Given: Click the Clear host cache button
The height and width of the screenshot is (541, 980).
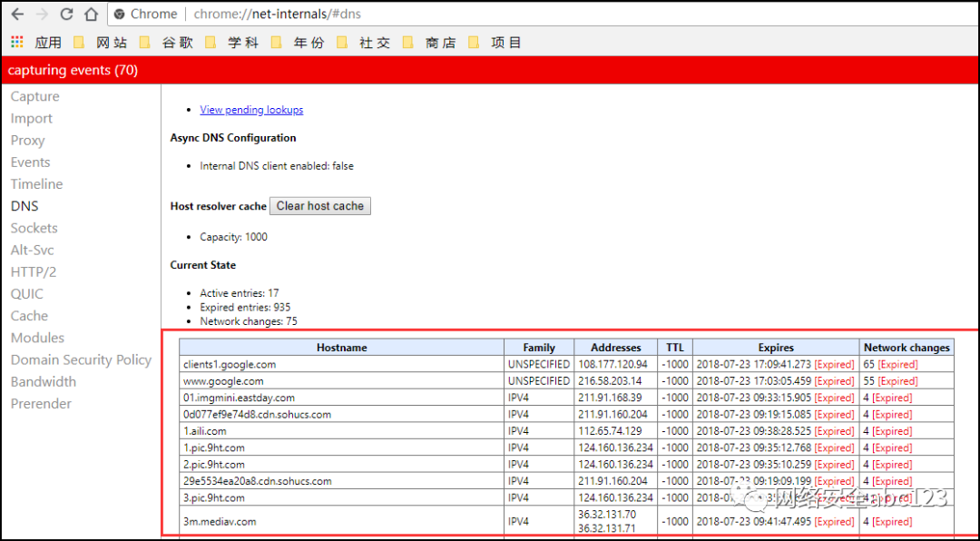Looking at the screenshot, I should coord(320,206).
